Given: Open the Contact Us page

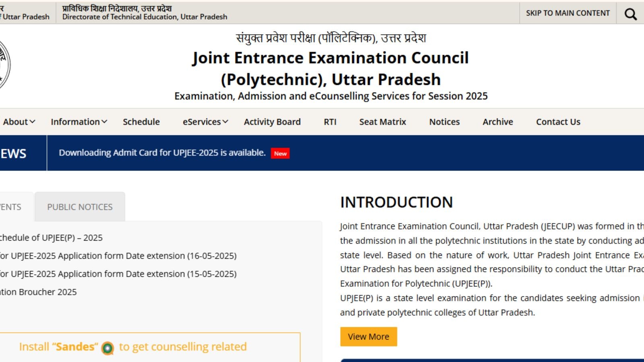Looking at the screenshot, I should [x=558, y=122].
